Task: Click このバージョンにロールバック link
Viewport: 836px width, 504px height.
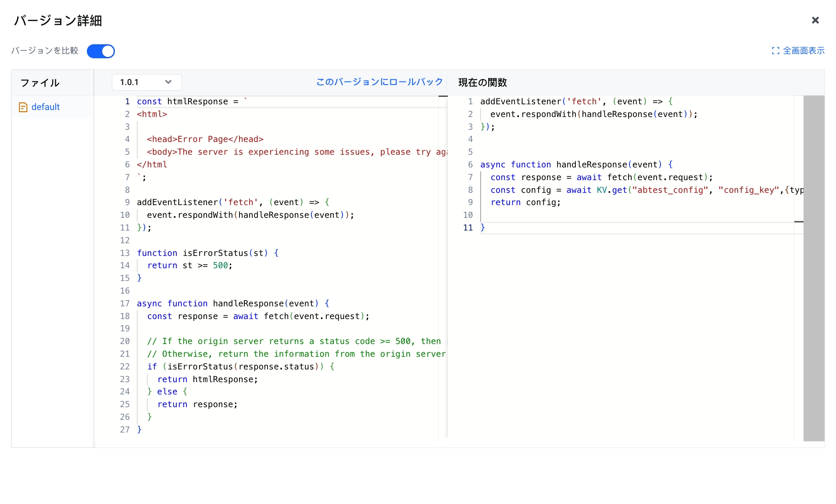Action: pyautogui.click(x=379, y=82)
